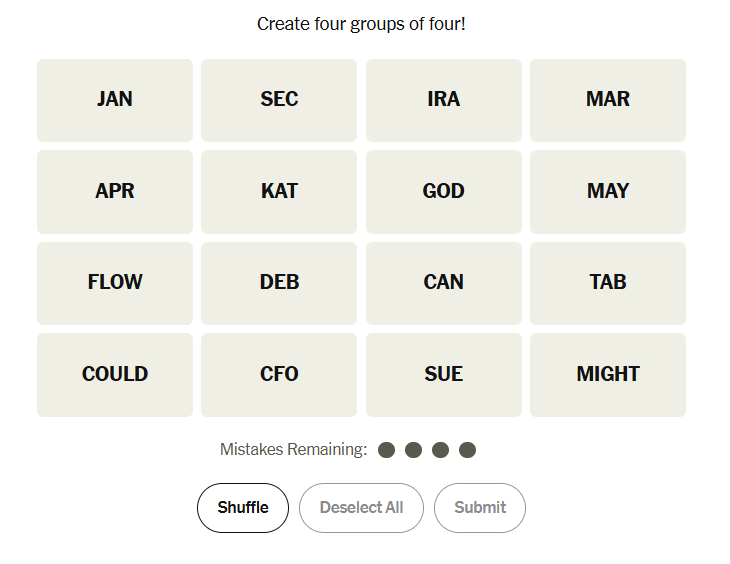Select the MAY tile
This screenshot has width=730, height=564.
tap(607, 191)
